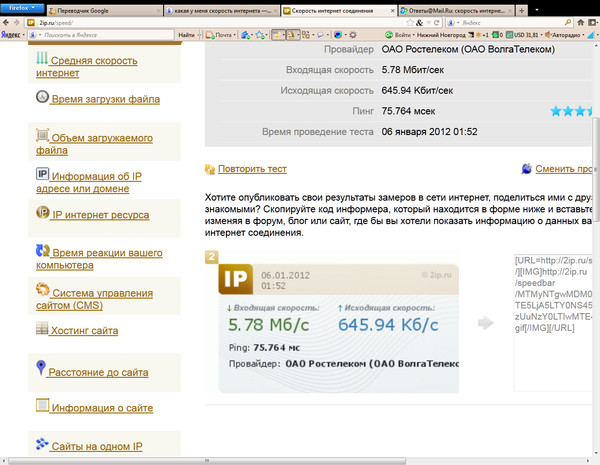The width and height of the screenshot is (600, 465).
Task: Click the round IP icon beside IP интернет ресурса
Action: pos(42,212)
